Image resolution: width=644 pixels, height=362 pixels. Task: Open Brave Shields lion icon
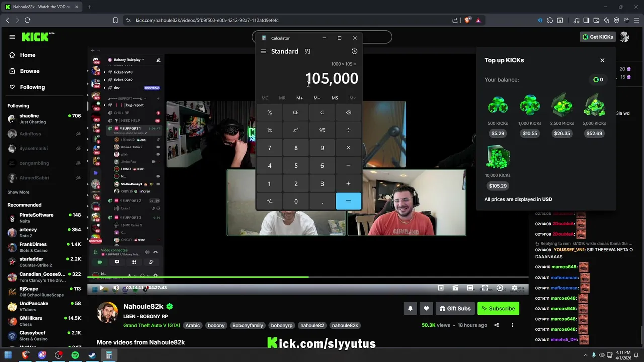pos(467,20)
